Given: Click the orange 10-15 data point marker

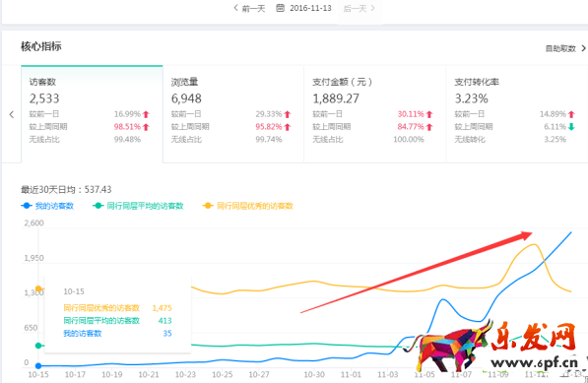Looking at the screenshot, I should click(38, 288).
